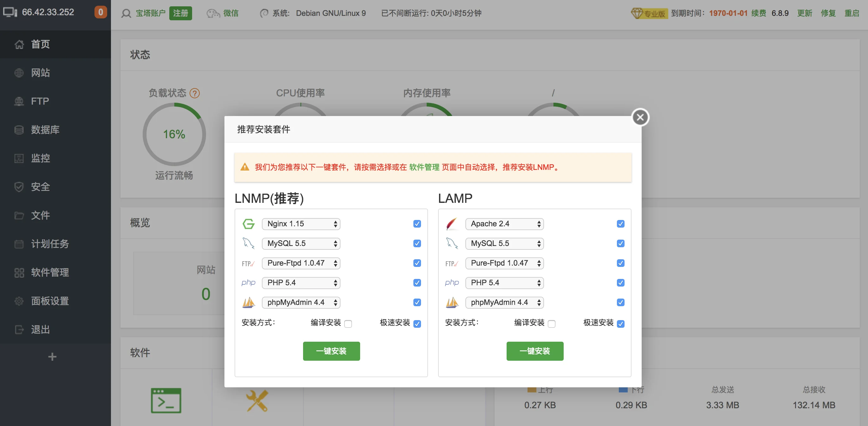Toggle fast install for LNMP
Image resolution: width=868 pixels, height=426 pixels.
point(417,324)
